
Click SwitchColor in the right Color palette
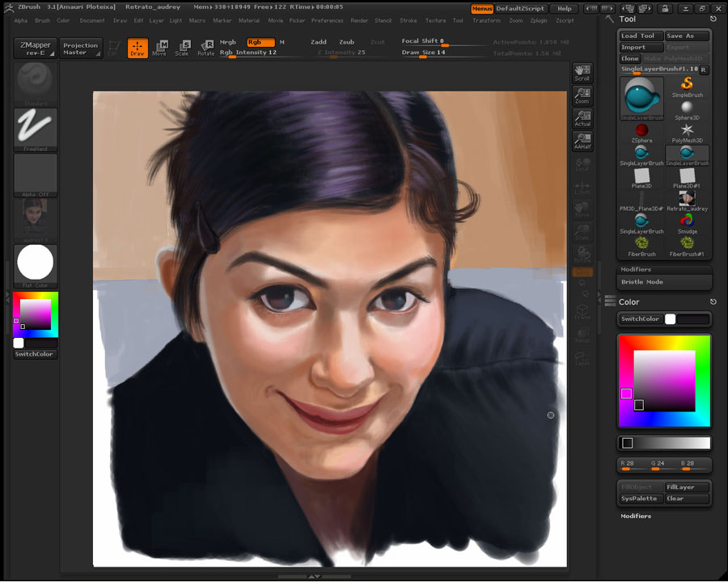pos(641,318)
